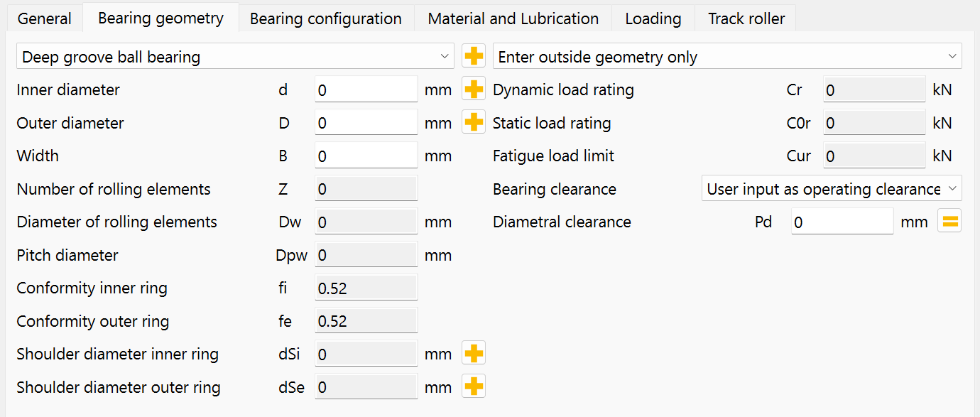The image size is (980, 417).
Task: Click equals icon next to Diametral clearance
Action: pyautogui.click(x=950, y=222)
